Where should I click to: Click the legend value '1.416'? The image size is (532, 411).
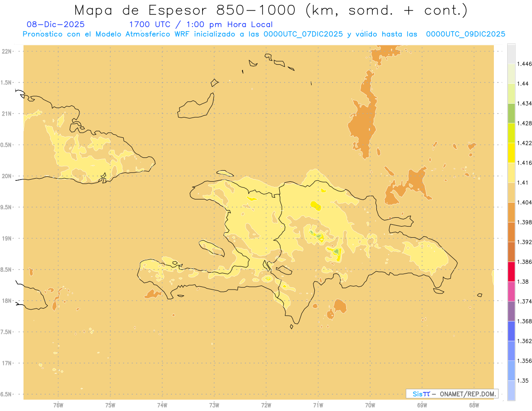(x=524, y=163)
